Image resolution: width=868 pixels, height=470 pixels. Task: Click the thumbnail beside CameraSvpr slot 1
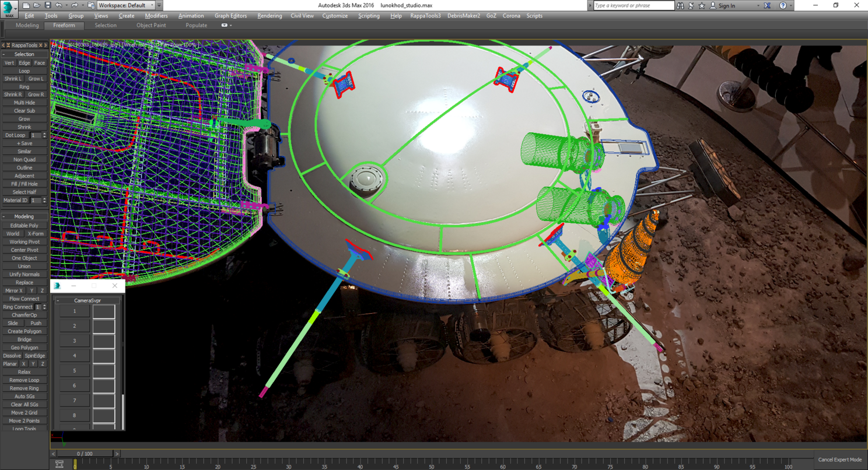pos(104,311)
